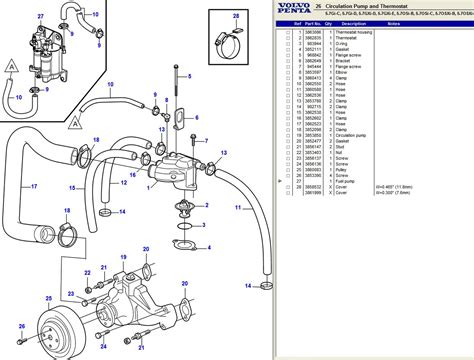Click callout number 17 on large hose

[34, 187]
